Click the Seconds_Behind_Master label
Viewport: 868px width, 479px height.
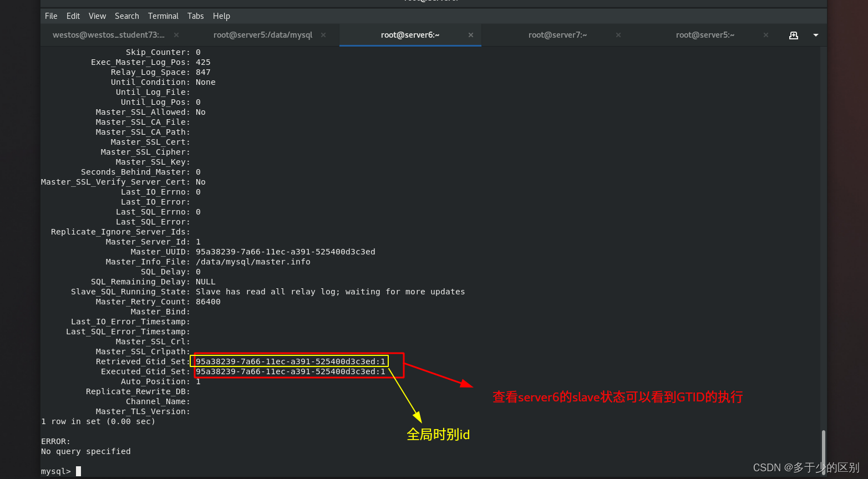click(135, 172)
